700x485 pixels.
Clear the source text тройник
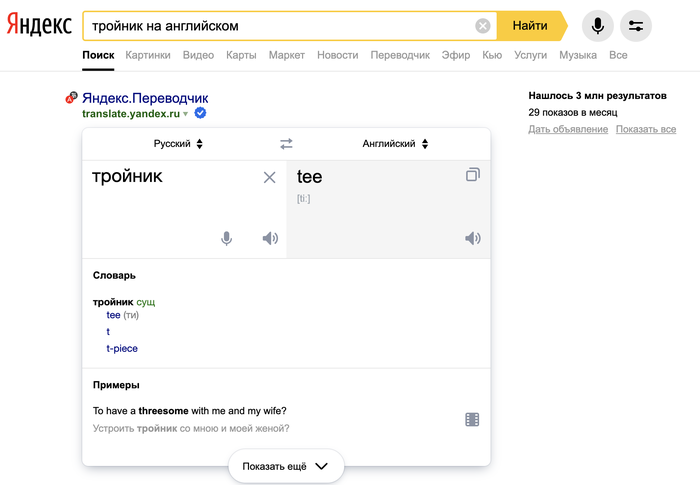coord(269,177)
